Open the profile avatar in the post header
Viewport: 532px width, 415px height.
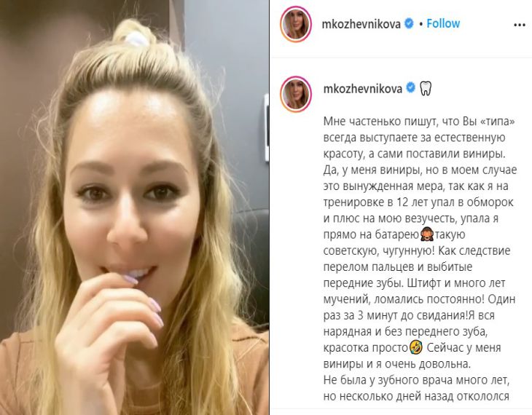point(296,24)
